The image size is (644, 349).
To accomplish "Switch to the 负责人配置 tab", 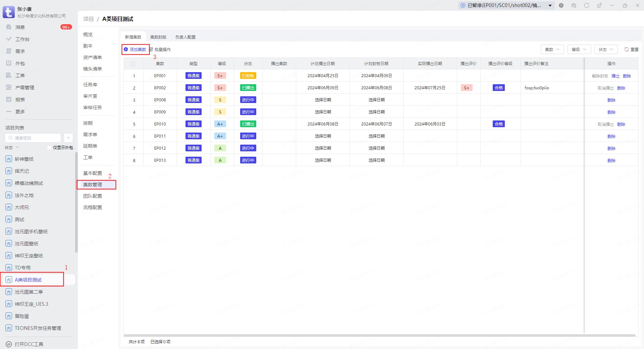I will (x=185, y=37).
